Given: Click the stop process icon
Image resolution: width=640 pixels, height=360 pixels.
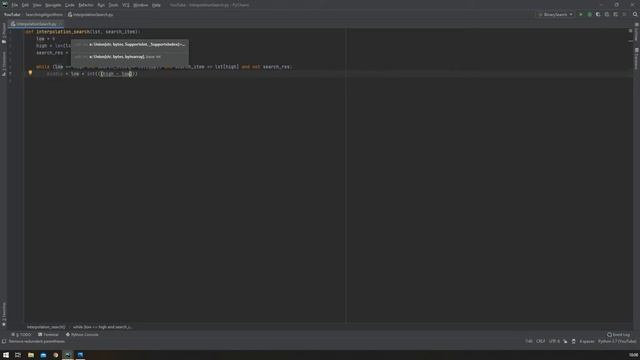Looking at the screenshot, I should tap(624, 14).
